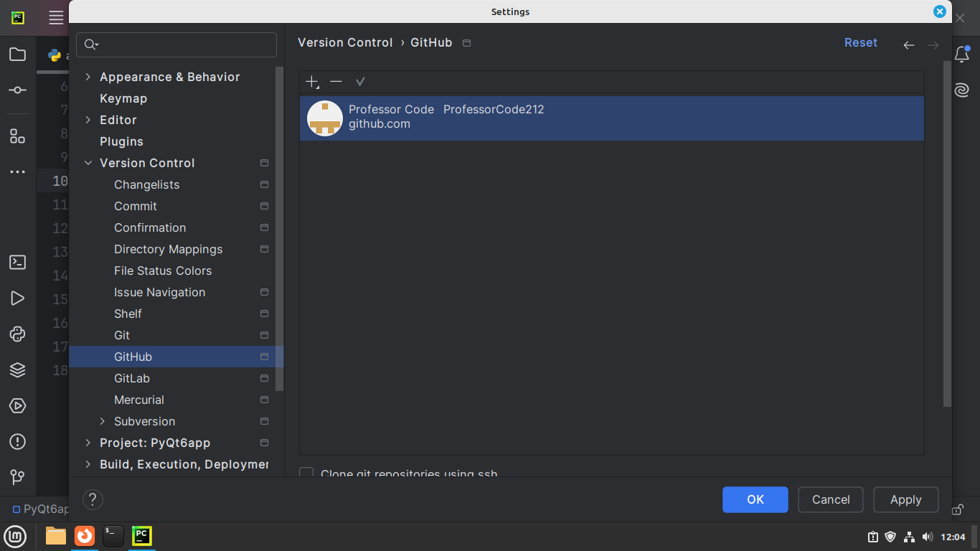Screen dimensions: 980x551
Task: Open Services tool window icon
Action: (18, 406)
